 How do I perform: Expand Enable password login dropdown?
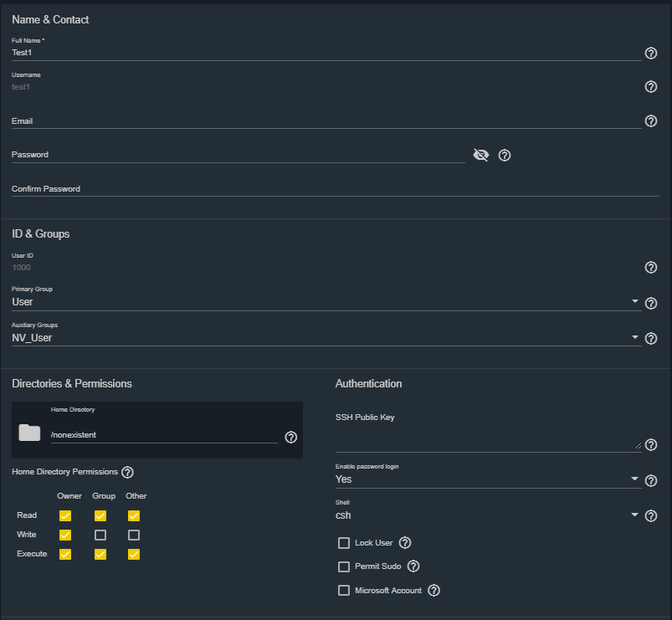click(x=487, y=479)
